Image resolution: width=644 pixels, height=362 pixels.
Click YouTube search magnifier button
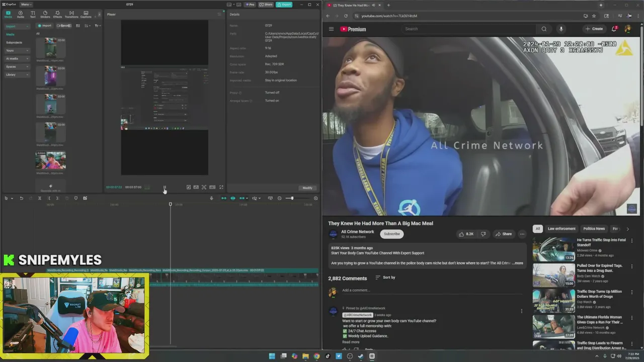544,29
